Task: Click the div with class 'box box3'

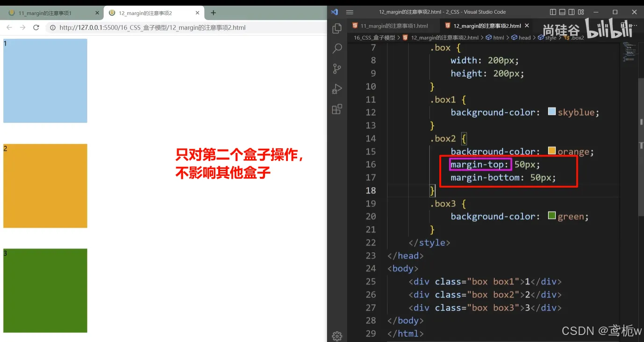Action: click(485, 308)
